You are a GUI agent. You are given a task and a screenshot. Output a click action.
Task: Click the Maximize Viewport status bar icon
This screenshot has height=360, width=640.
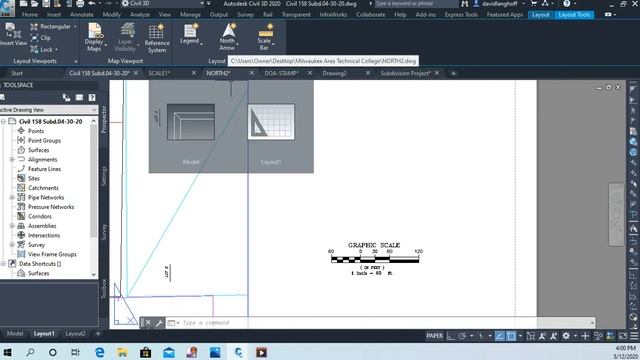click(x=531, y=336)
